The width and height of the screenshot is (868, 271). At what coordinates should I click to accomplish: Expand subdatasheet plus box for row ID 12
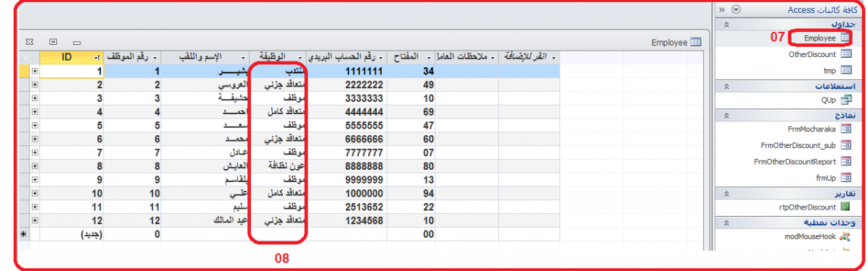(34, 221)
